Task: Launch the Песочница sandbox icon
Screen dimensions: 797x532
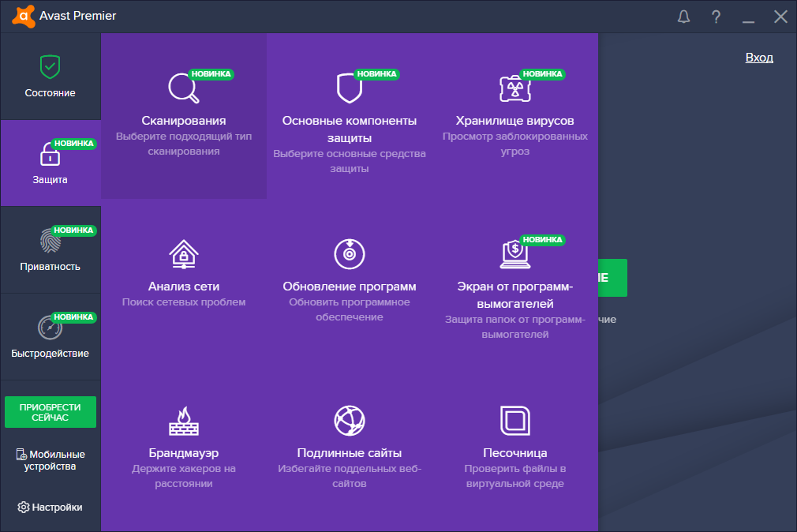Action: point(514,421)
